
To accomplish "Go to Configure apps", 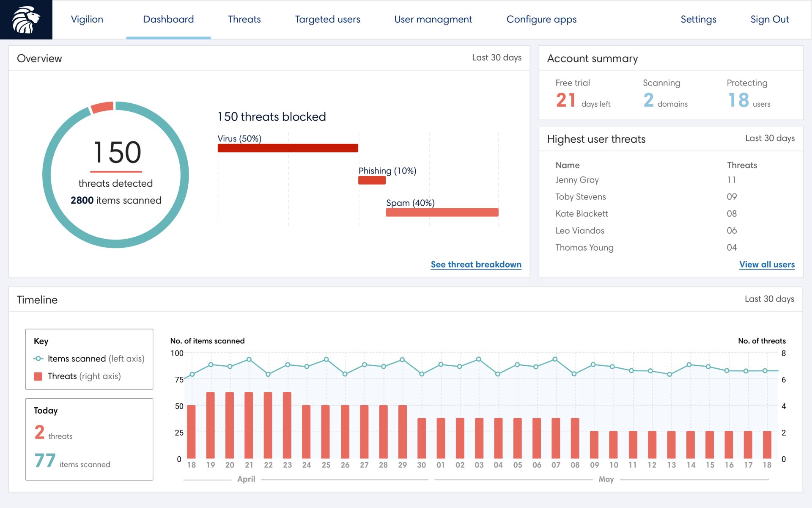I will [x=541, y=19].
